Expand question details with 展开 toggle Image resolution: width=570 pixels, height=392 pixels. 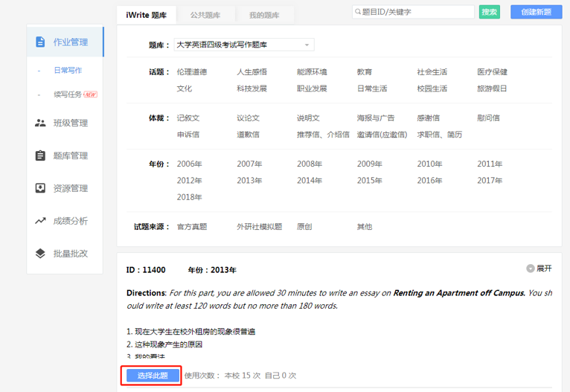tap(539, 269)
